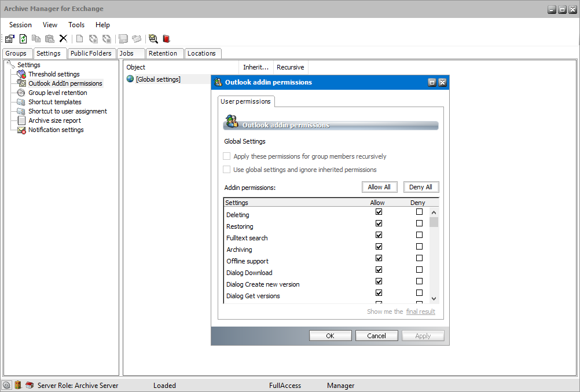Click the properties toolbar icon
The width and height of the screenshot is (580, 392).
click(x=10, y=38)
